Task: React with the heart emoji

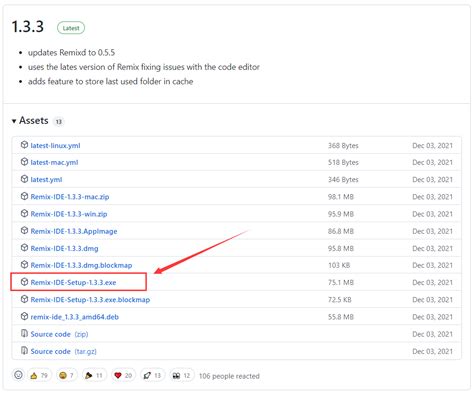Action: pyautogui.click(x=123, y=375)
